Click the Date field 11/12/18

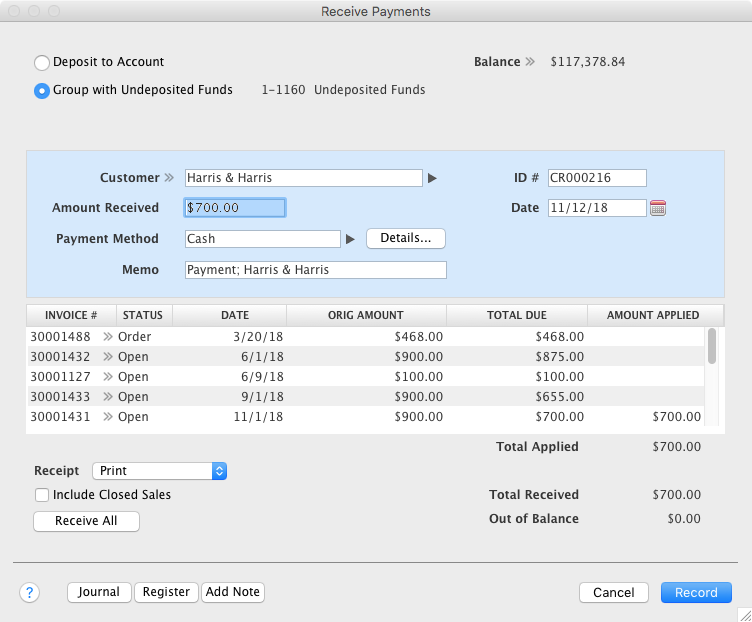597,208
